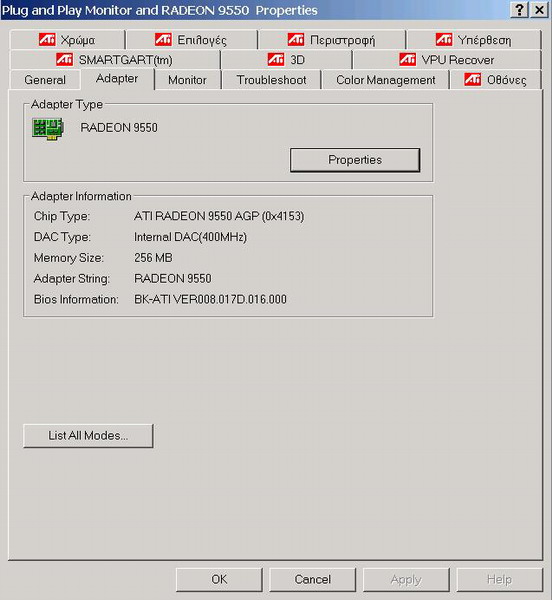Switch to the Monitor tab
Viewport: 552px width, 600px height.
pos(187,80)
